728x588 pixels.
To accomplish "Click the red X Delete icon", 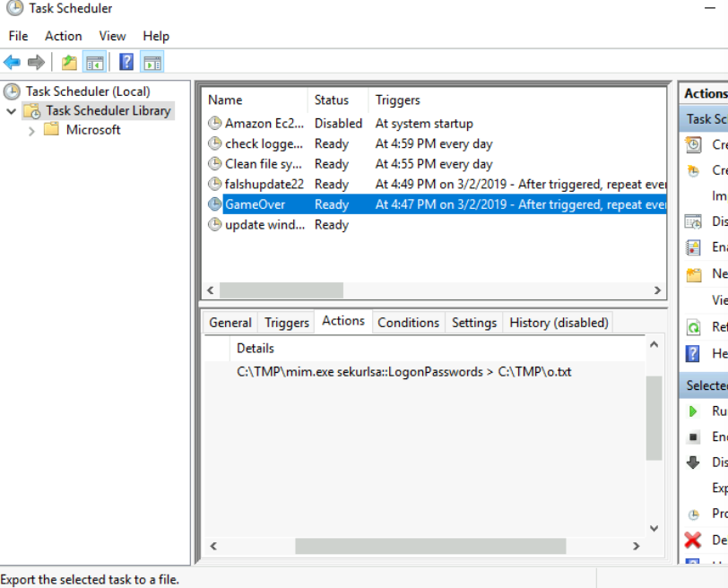I will pos(693,540).
